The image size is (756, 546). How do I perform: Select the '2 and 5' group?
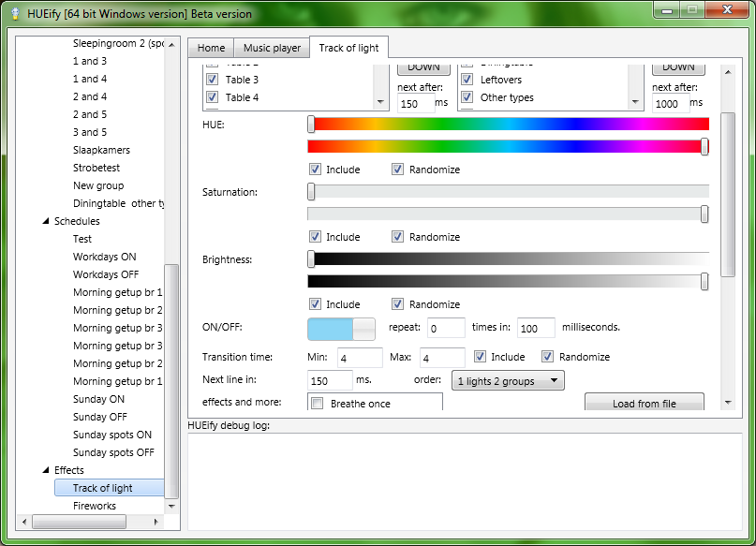click(90, 114)
